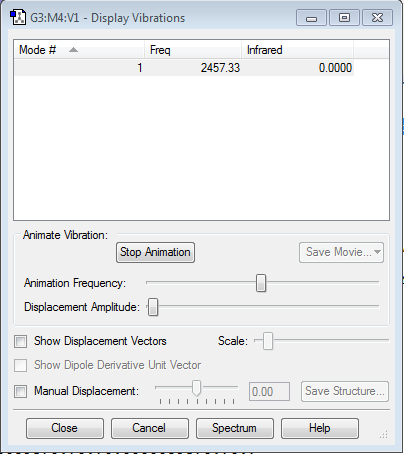This screenshot has height=454, width=404.
Task: Sort by the Infrared column header
Action: click(x=297, y=50)
